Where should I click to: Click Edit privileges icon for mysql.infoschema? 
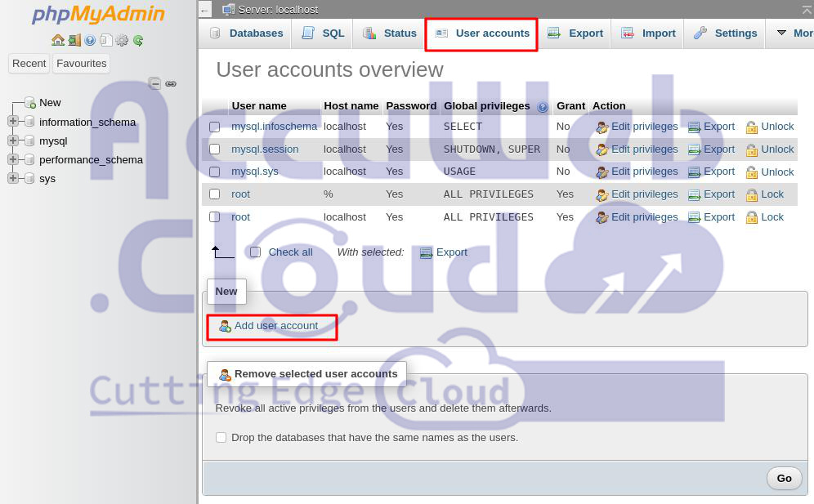(602, 127)
